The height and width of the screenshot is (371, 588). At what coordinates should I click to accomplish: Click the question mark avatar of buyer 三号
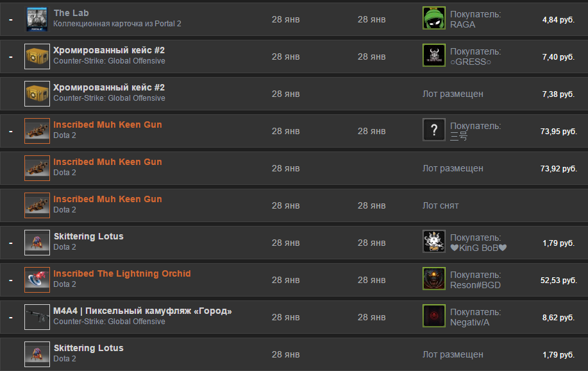coord(434,130)
